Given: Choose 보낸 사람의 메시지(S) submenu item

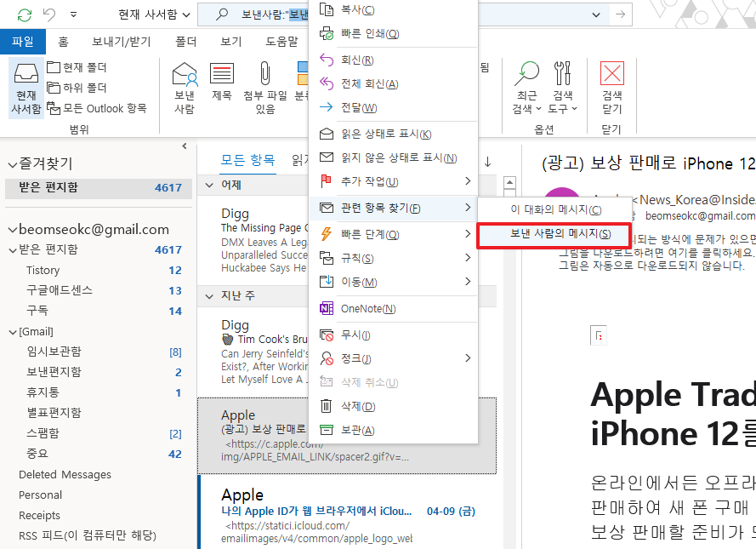Looking at the screenshot, I should coord(554,235).
